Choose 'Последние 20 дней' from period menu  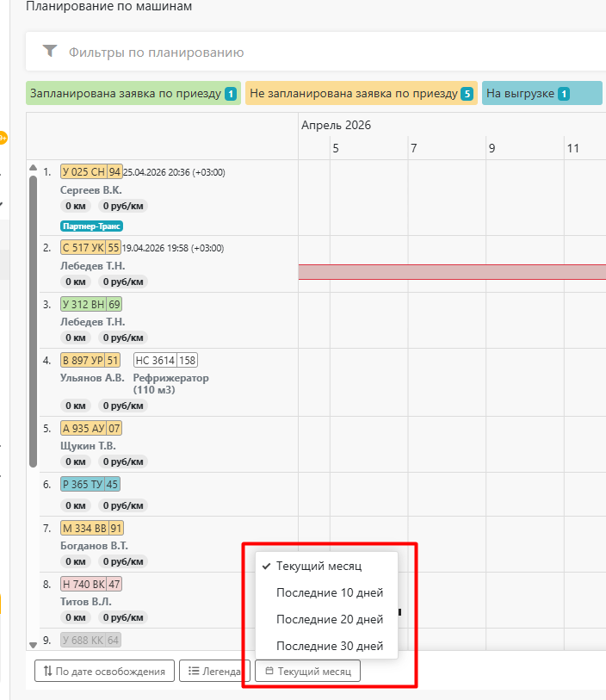[326, 620]
